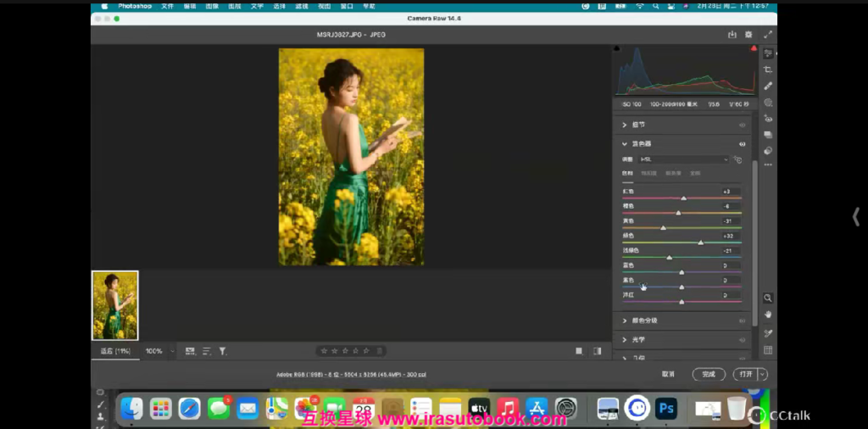Toggle visibility eye for Optics panel
This screenshot has height=429, width=868.
pos(743,340)
